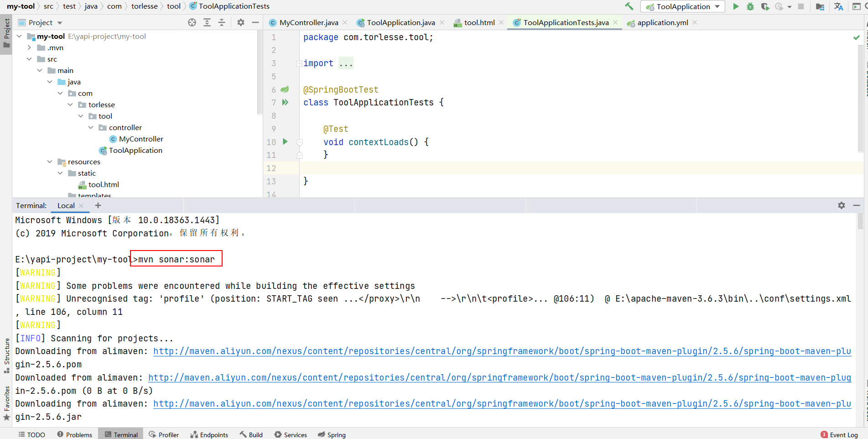The width and height of the screenshot is (868, 439).
Task: Click the Project tree vertical scrollbar
Action: [x=259, y=73]
